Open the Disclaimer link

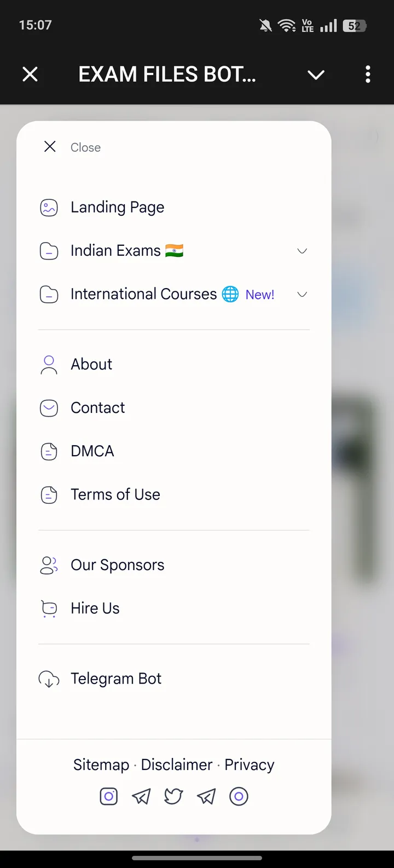(x=177, y=765)
